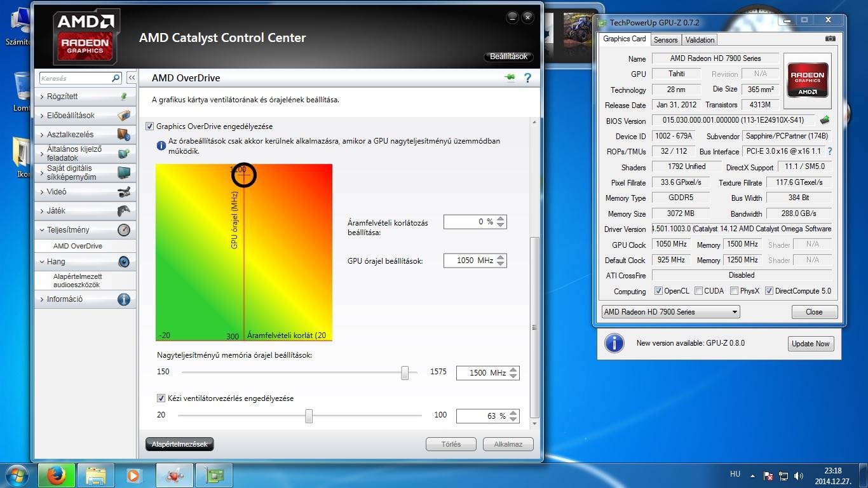Click Update Now in the GPU-Z notice
Viewport: 868px width, 488px height.
click(x=810, y=344)
